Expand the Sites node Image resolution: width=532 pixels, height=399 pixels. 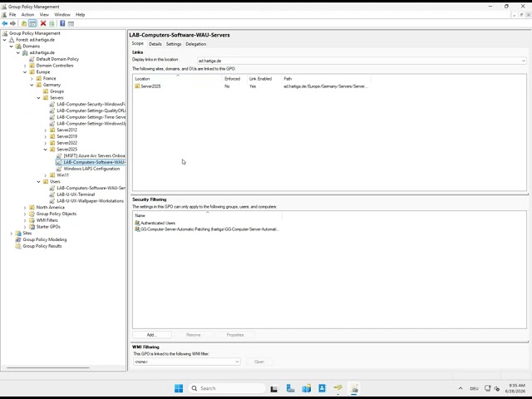tap(11, 233)
